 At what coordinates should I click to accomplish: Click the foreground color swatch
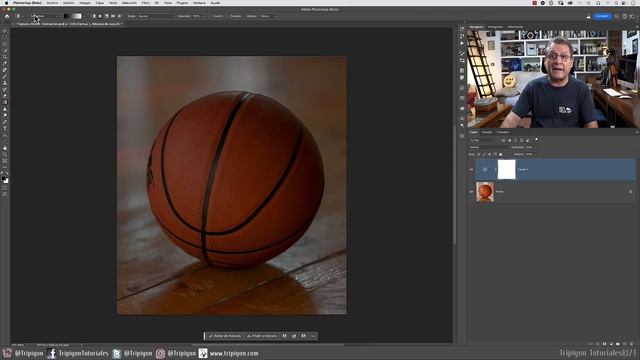click(4, 178)
